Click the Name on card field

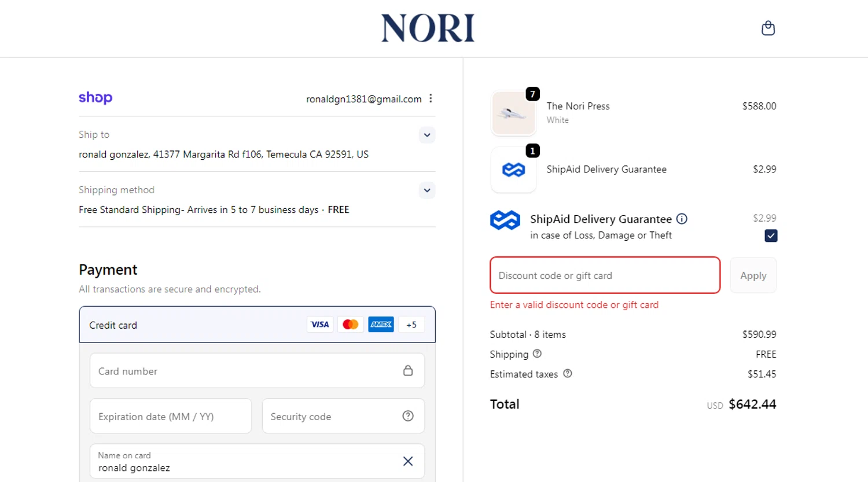click(257, 461)
